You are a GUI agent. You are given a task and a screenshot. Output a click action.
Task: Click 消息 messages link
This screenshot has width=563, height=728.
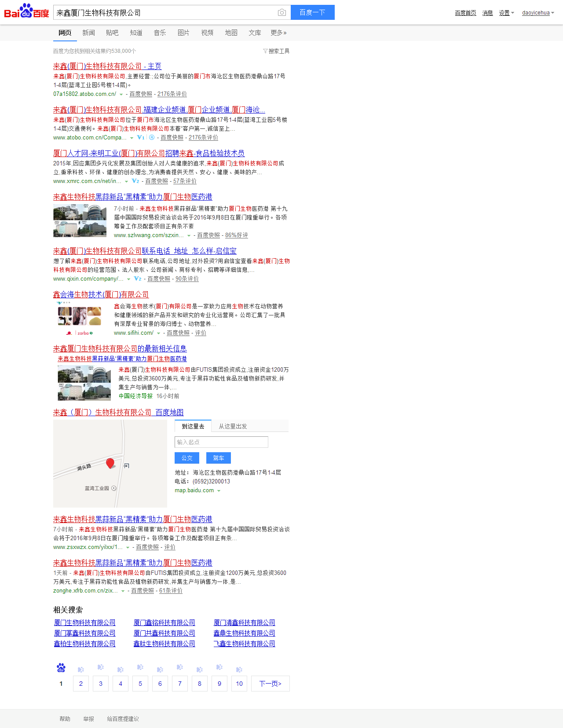pyautogui.click(x=487, y=13)
